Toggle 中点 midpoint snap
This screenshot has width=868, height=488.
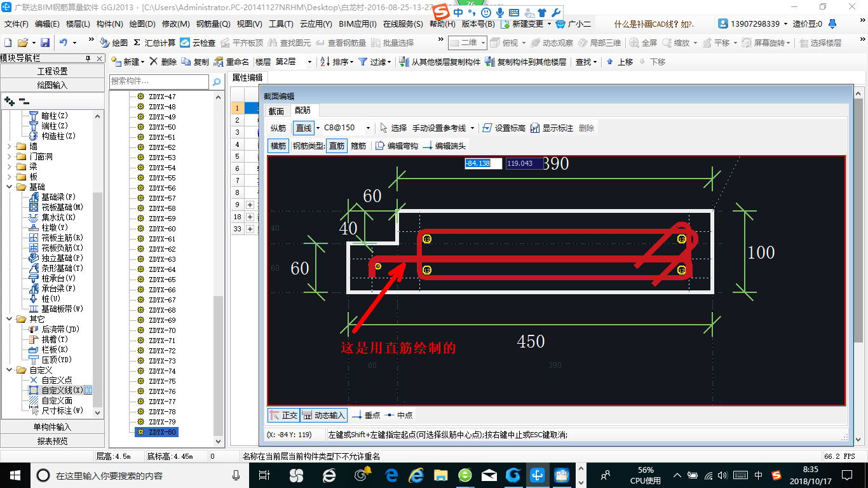(x=398, y=415)
